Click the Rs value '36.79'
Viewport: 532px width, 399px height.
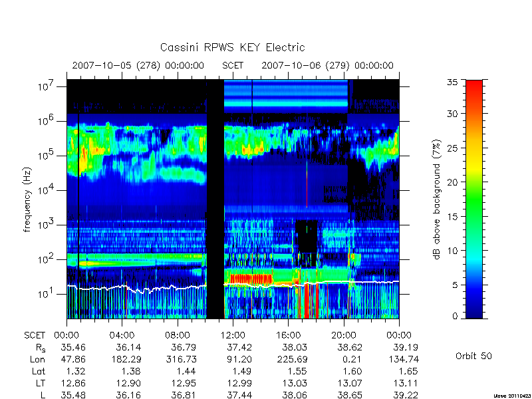[x=184, y=347]
